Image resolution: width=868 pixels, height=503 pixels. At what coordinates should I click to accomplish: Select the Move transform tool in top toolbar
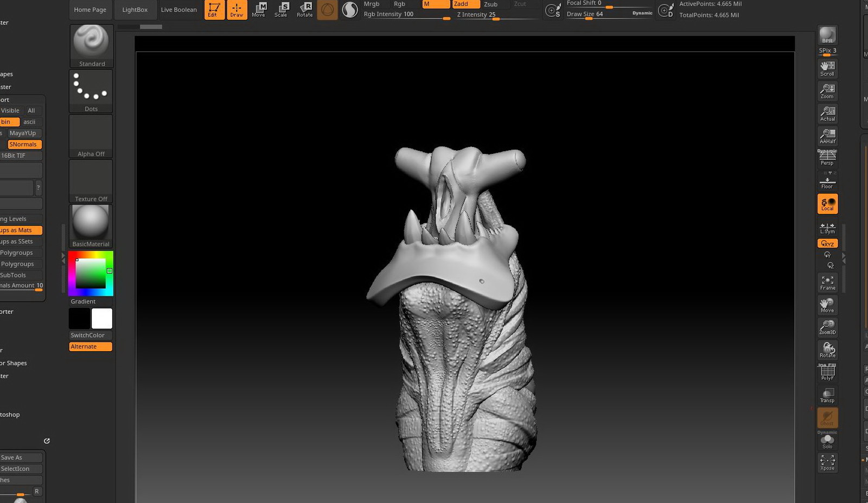[x=259, y=9]
